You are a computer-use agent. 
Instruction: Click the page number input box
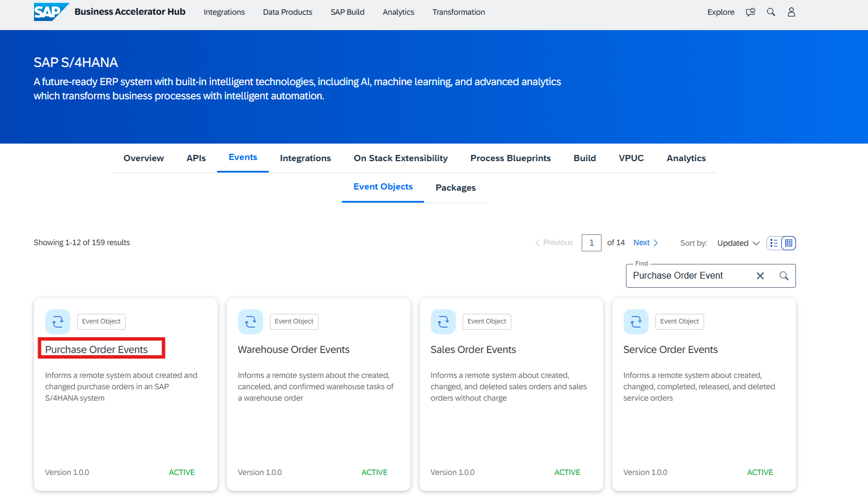[591, 243]
